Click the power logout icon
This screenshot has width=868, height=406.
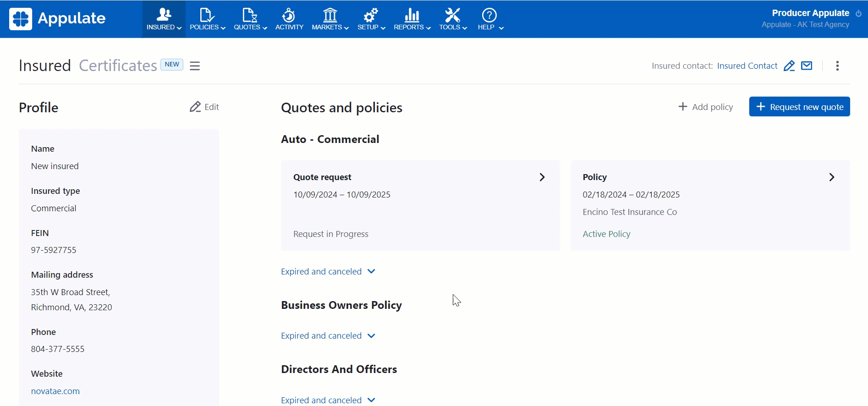coord(858,14)
